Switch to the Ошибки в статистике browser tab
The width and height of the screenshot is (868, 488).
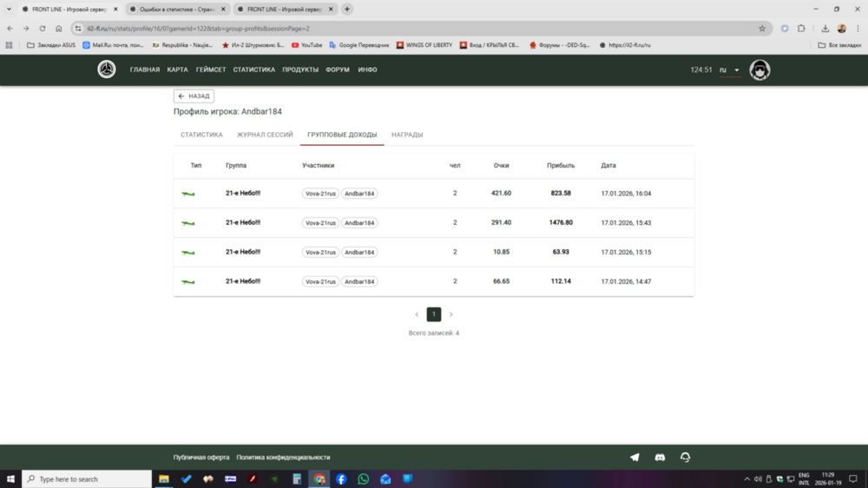pos(177,9)
